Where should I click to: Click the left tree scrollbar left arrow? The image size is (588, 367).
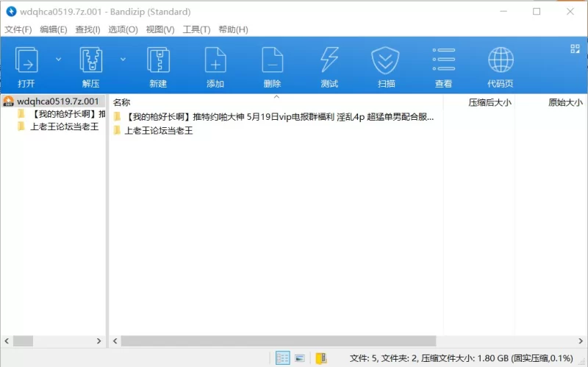coord(7,341)
